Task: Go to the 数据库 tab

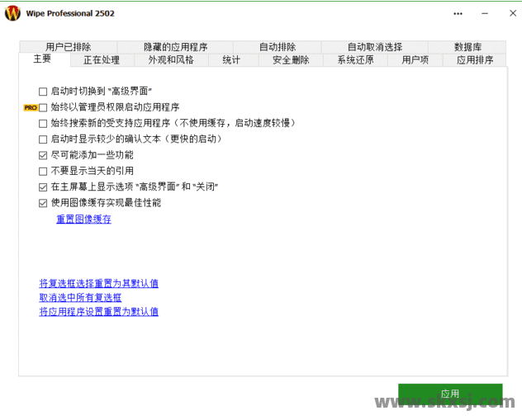Action: [467, 47]
